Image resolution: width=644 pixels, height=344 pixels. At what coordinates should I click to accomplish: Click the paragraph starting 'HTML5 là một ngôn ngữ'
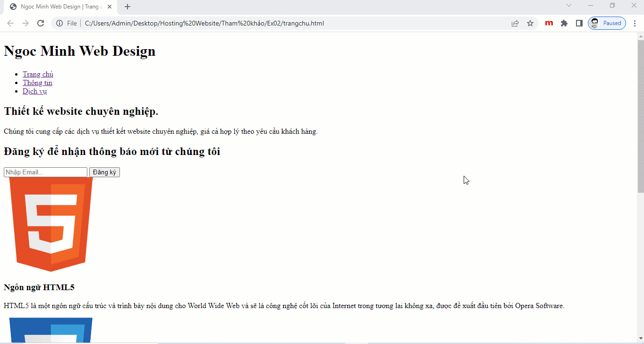point(284,306)
